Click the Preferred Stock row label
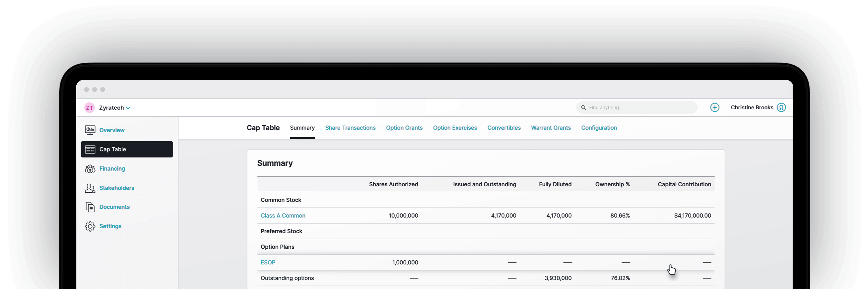The image size is (868, 289). pos(281,231)
